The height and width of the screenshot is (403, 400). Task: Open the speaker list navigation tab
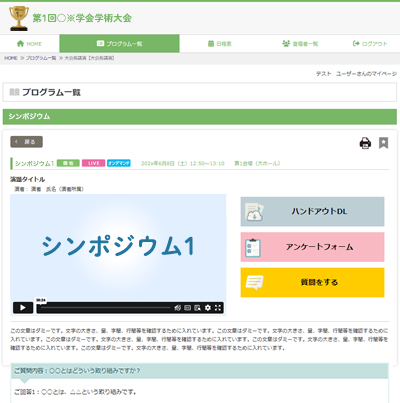coord(300,44)
